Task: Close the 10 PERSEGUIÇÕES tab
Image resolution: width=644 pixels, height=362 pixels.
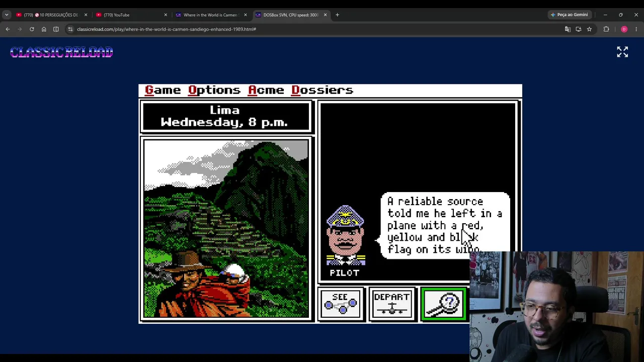Action: 86,15
